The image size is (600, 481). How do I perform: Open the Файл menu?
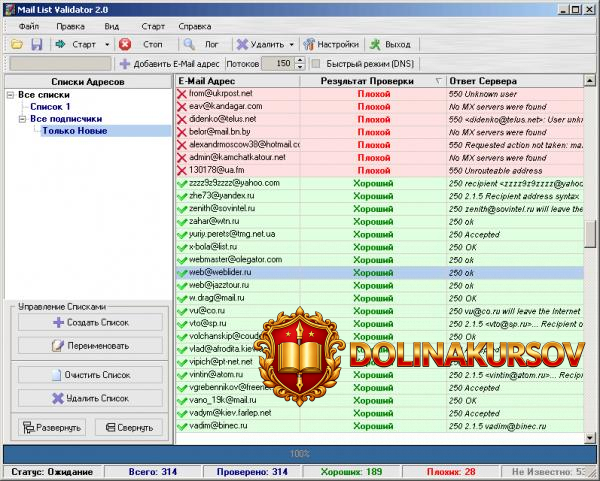coord(29,26)
